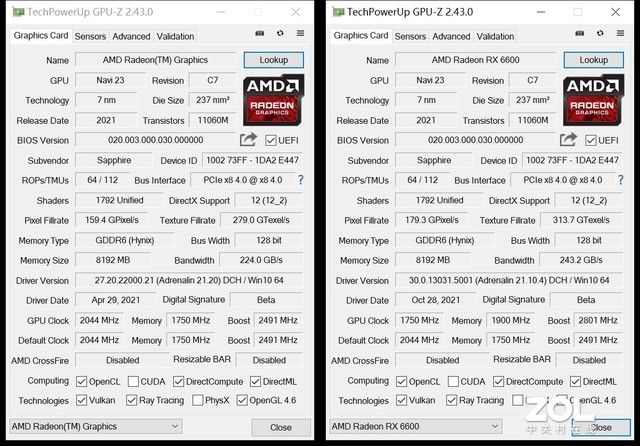Click the refresh icon in right GPU-Z window
Screen dimensions: 640x446
[600, 33]
